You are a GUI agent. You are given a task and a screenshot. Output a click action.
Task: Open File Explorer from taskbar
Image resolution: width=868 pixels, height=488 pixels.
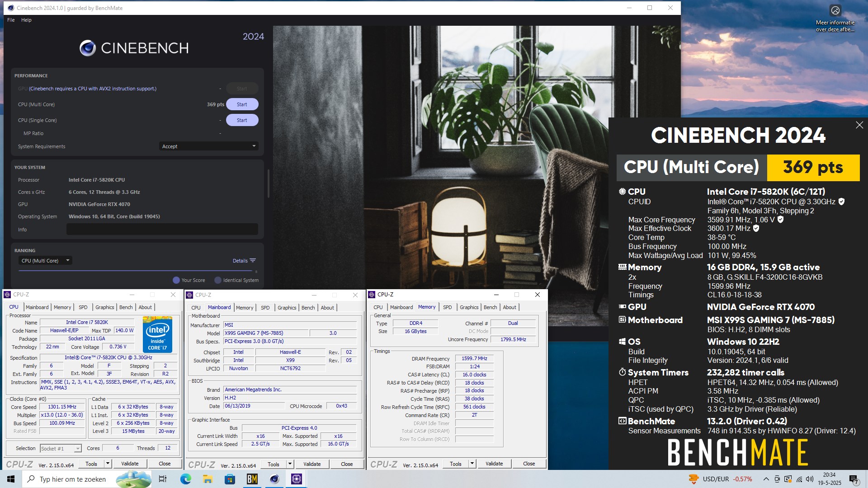tap(208, 479)
